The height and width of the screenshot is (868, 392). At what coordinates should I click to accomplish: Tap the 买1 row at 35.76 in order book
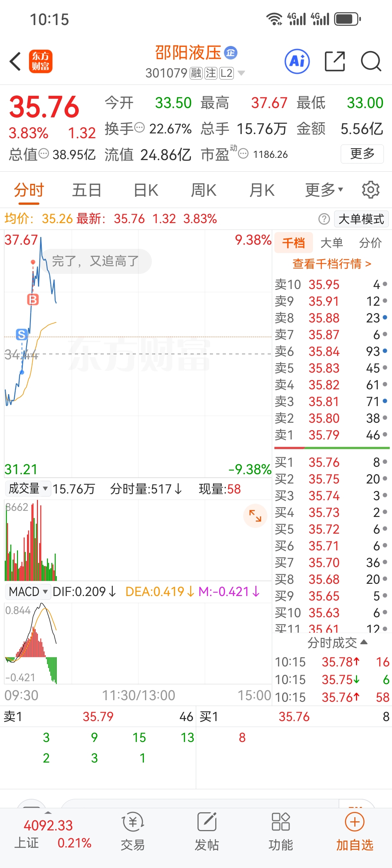click(331, 462)
